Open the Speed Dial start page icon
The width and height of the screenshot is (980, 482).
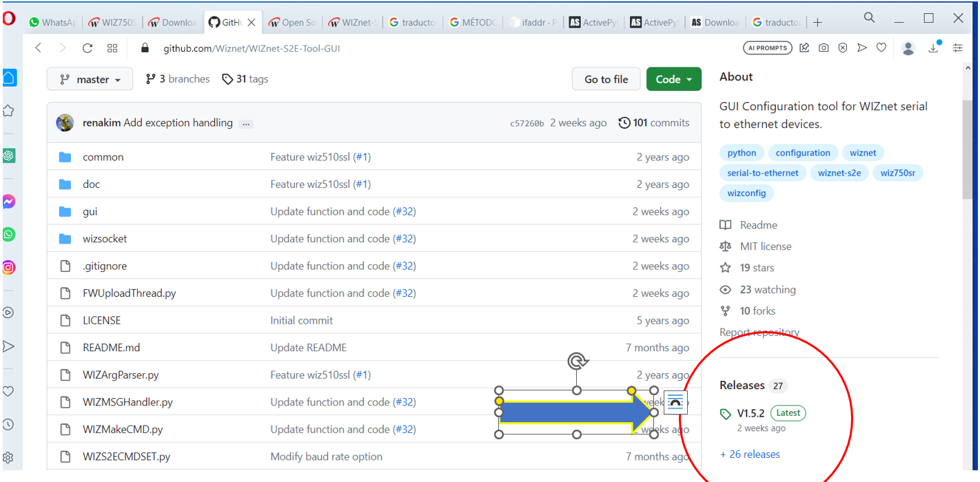112,48
